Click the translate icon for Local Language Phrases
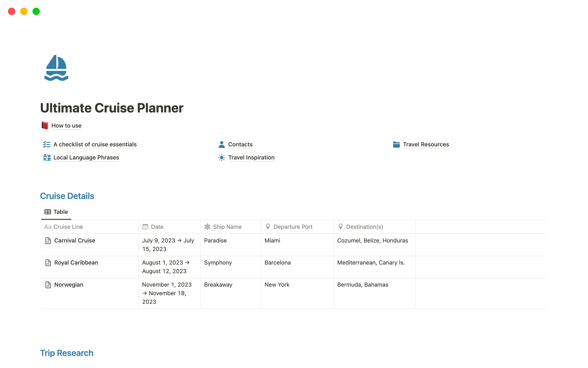Screen dimensions: 588x368 click(47, 158)
